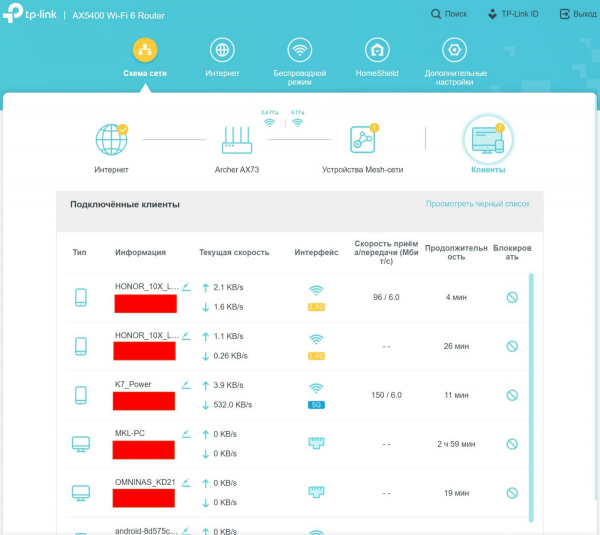Block the K7_Power client
This screenshot has height=535, width=600.
pos(512,395)
